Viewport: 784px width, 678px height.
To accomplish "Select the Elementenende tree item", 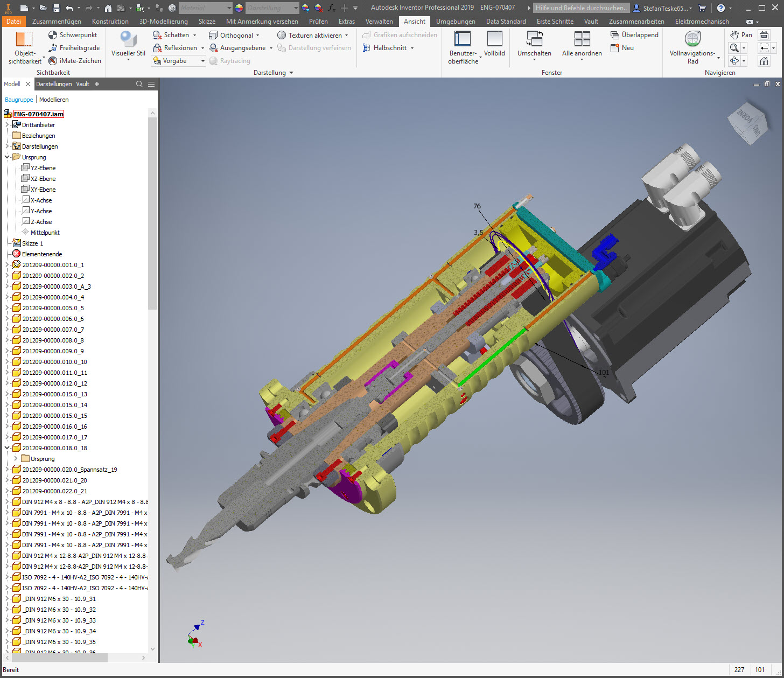I will click(37, 254).
